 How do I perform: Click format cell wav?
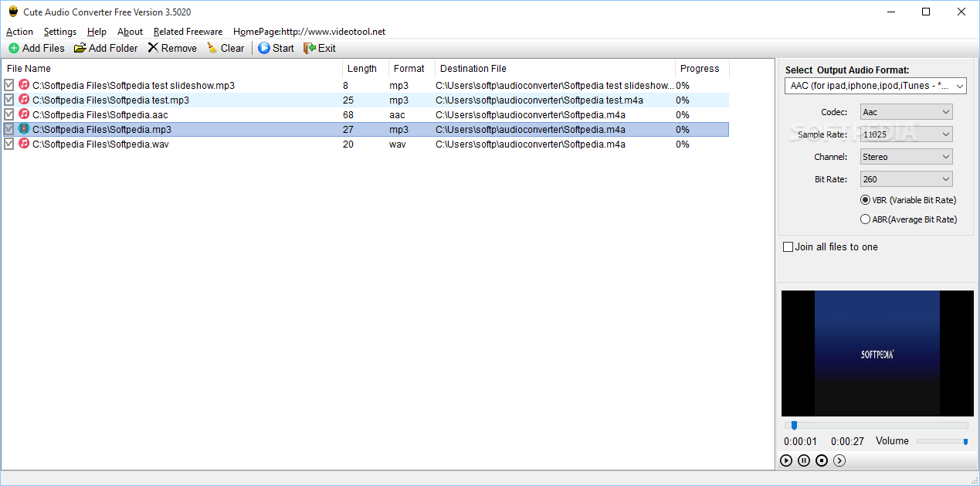point(398,144)
